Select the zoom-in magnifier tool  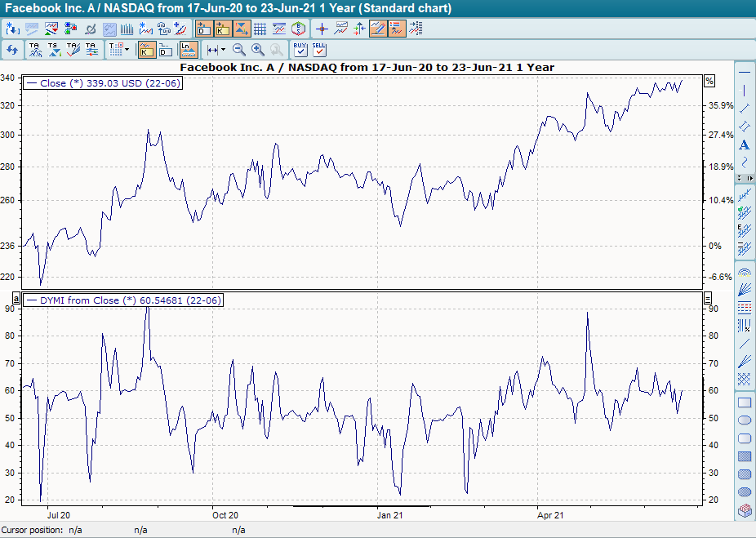click(x=257, y=49)
